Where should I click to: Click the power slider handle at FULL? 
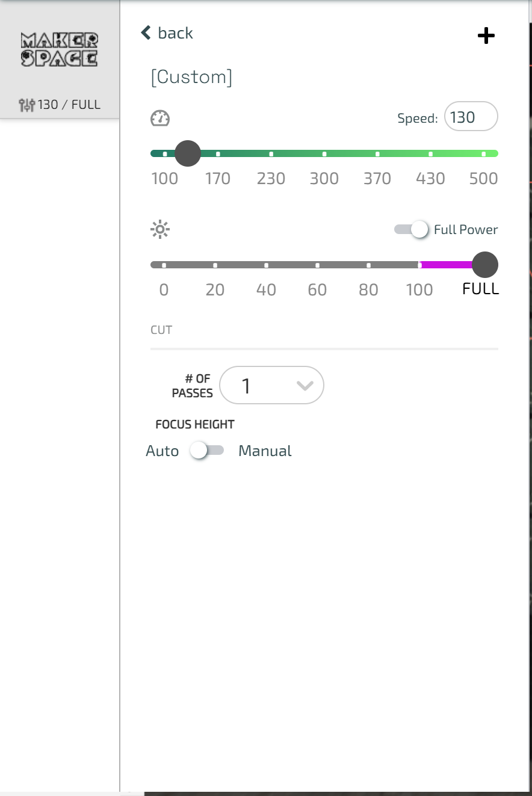click(485, 265)
